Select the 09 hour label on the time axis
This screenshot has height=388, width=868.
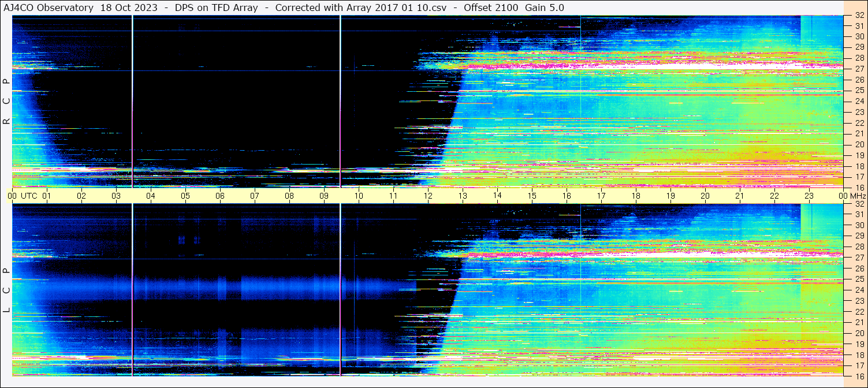(324, 196)
